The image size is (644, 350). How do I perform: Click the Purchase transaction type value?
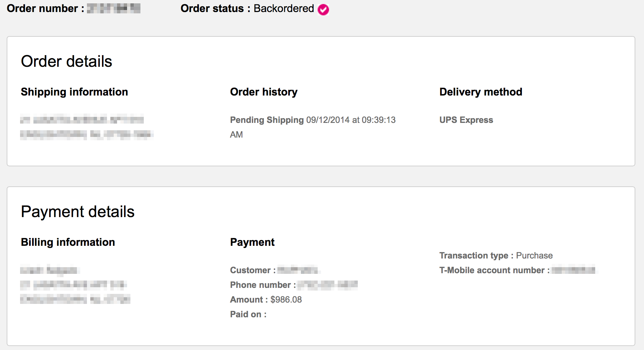[x=534, y=255]
